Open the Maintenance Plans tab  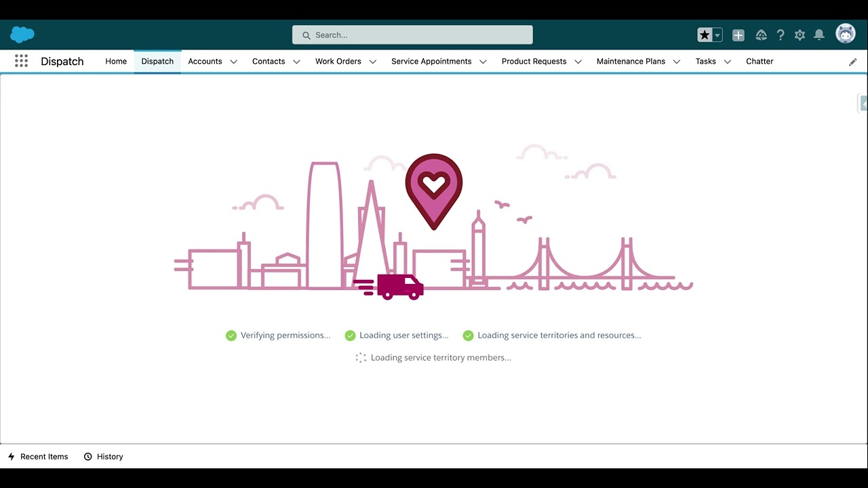[x=631, y=61]
